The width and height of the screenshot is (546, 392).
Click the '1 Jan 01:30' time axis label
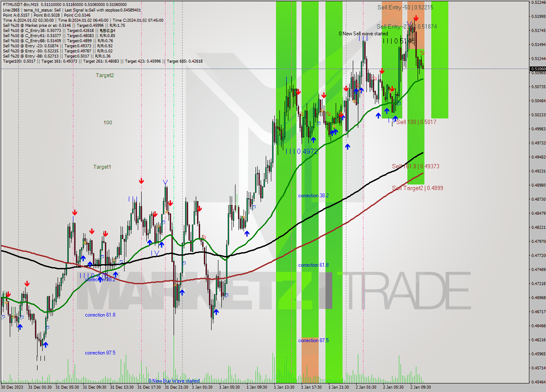202,387
